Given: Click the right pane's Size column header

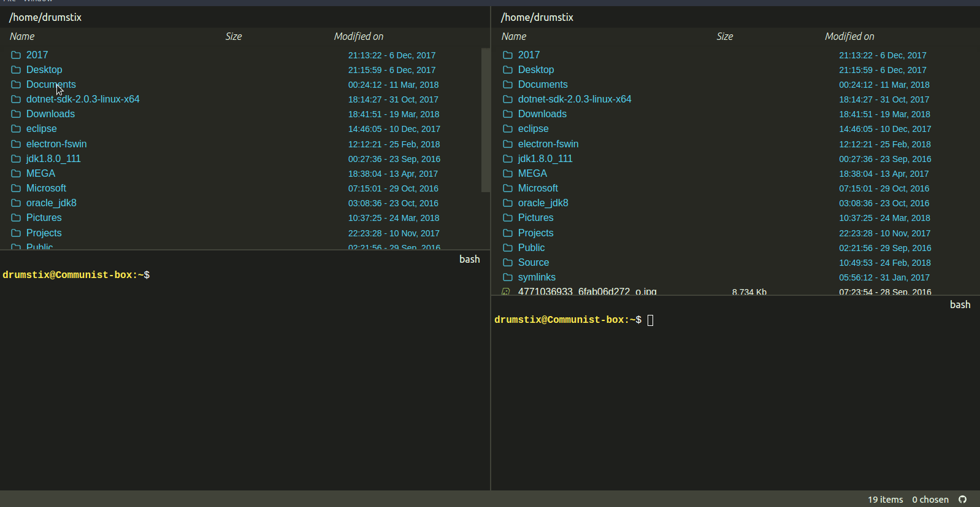Looking at the screenshot, I should pyautogui.click(x=725, y=37).
